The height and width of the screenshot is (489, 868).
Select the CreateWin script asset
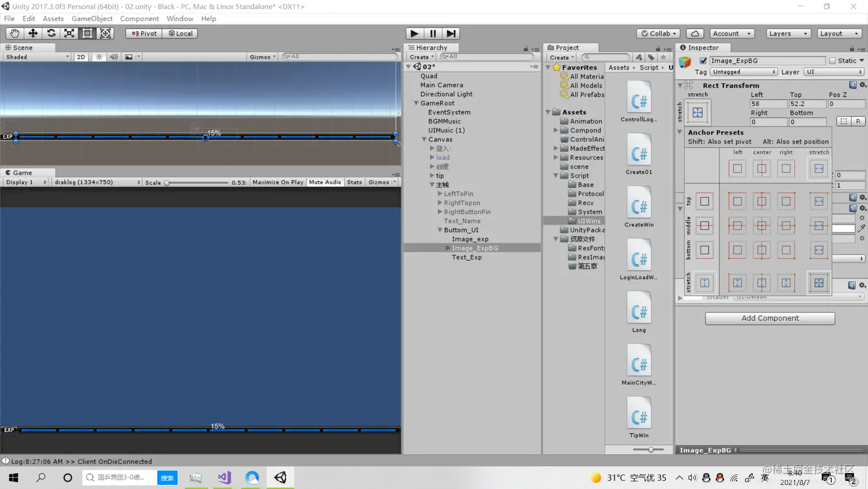[639, 207]
